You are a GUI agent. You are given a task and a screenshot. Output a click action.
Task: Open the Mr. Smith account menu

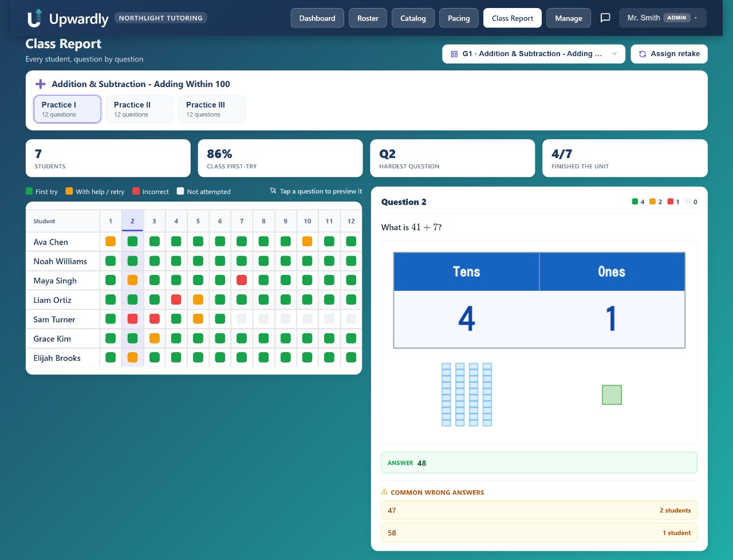click(x=663, y=18)
